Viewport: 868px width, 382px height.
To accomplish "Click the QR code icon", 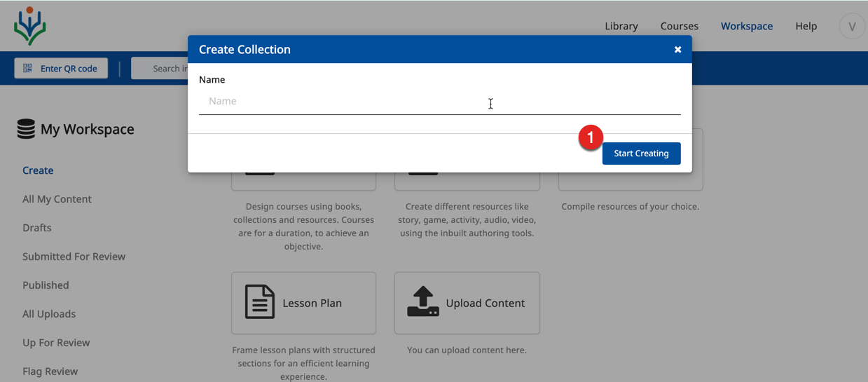I will click(x=28, y=68).
